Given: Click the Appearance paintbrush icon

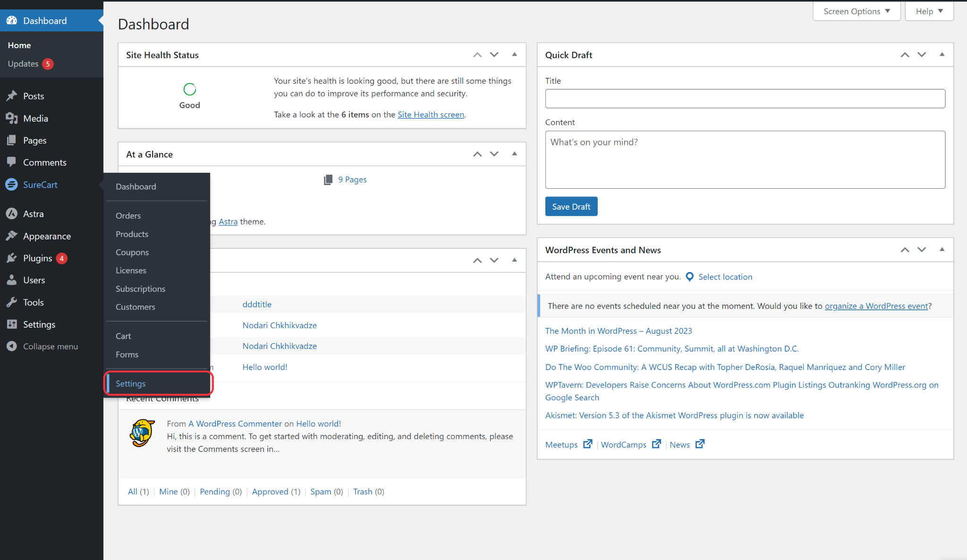Looking at the screenshot, I should coord(12,236).
